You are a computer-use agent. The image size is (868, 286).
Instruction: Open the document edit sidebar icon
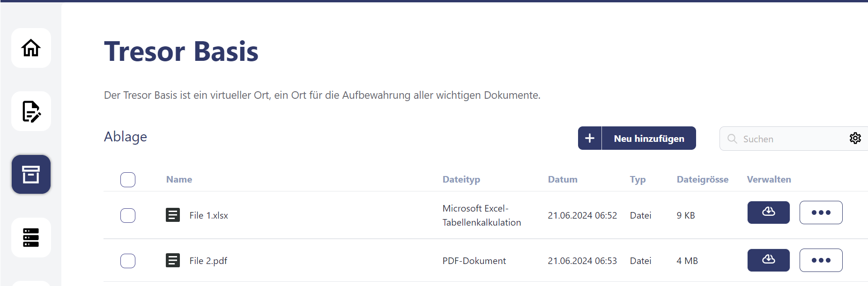[31, 111]
